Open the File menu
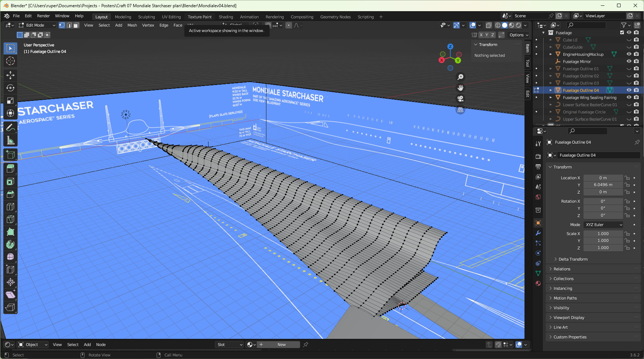The height and width of the screenshot is (359, 644). click(x=16, y=16)
